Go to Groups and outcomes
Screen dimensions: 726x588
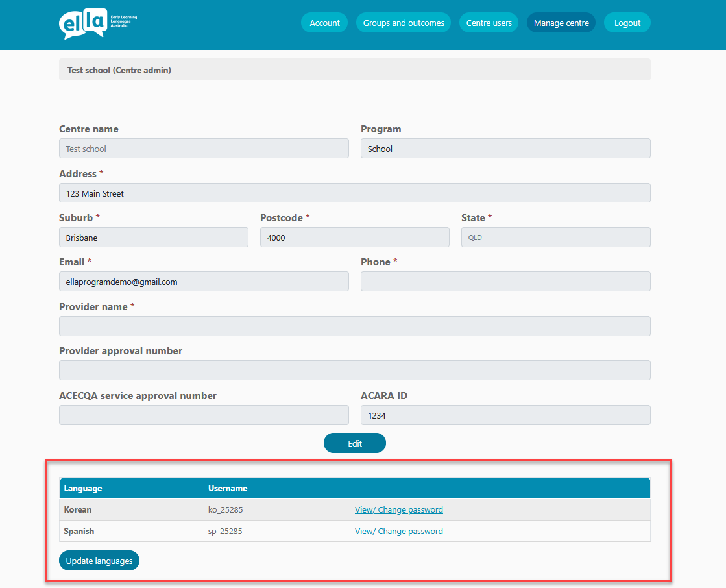pos(403,22)
